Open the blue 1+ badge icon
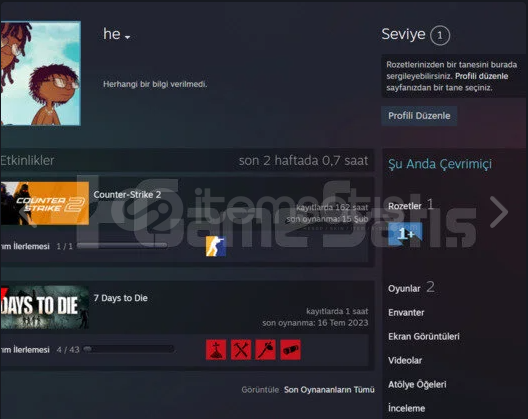Viewport: 528px width, 419px height. click(x=405, y=233)
